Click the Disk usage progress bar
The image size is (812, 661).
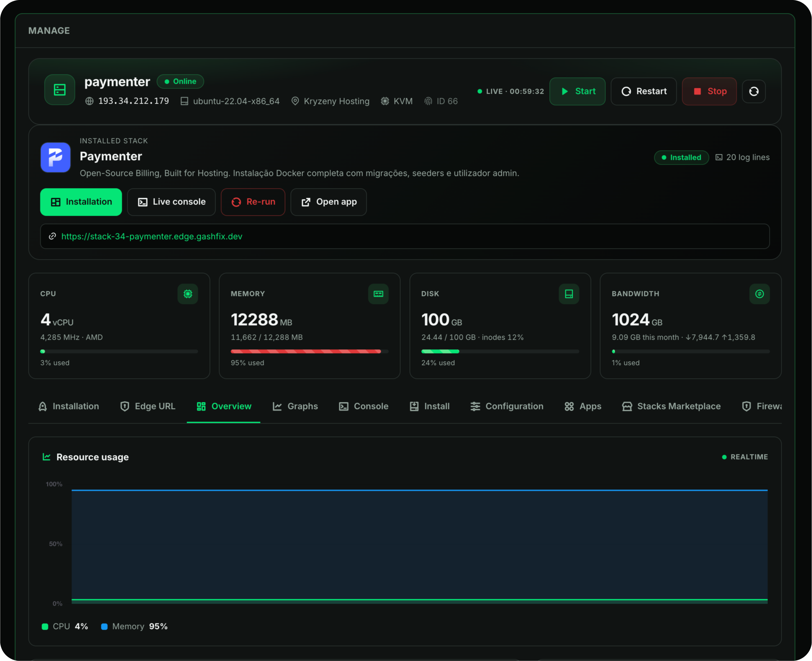click(500, 351)
